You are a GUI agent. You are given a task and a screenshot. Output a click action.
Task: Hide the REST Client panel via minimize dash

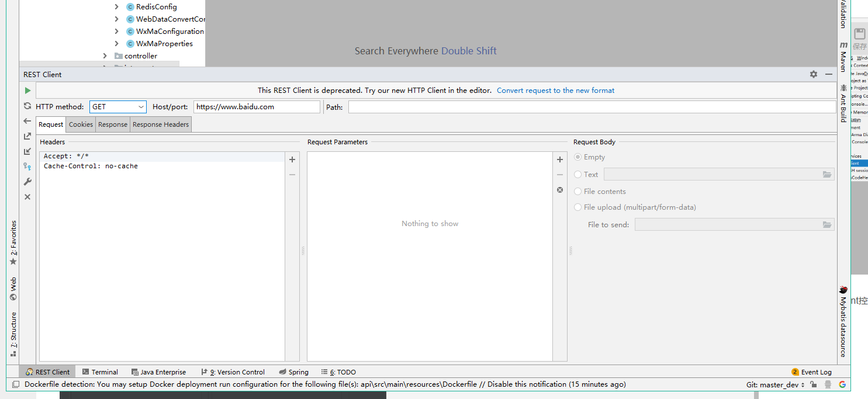pos(829,74)
